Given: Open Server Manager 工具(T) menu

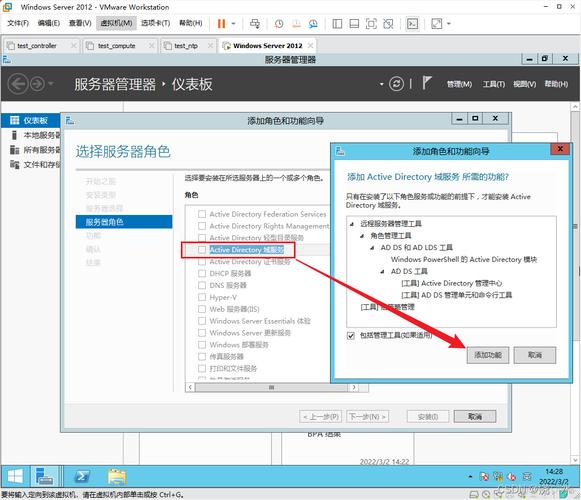Looking at the screenshot, I should point(494,84).
